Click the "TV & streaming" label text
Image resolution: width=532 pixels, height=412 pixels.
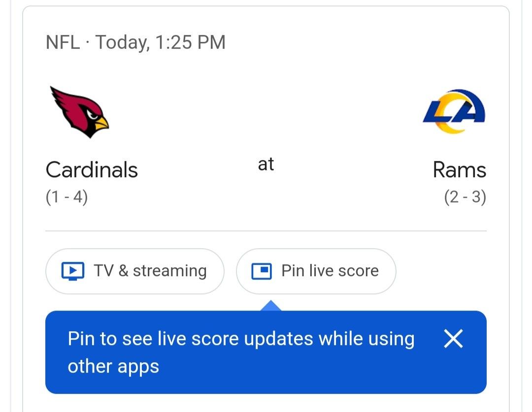point(150,271)
